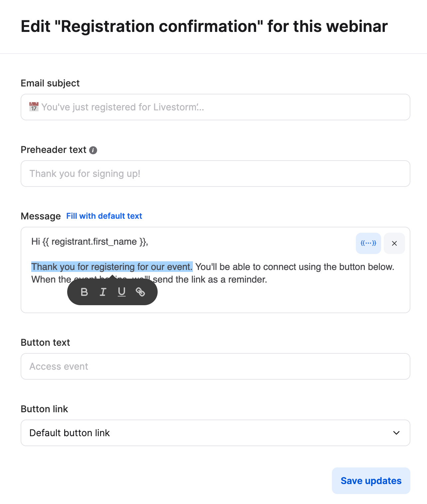Click the highlighted sentence in the message
This screenshot has width=427, height=504.
click(x=112, y=267)
